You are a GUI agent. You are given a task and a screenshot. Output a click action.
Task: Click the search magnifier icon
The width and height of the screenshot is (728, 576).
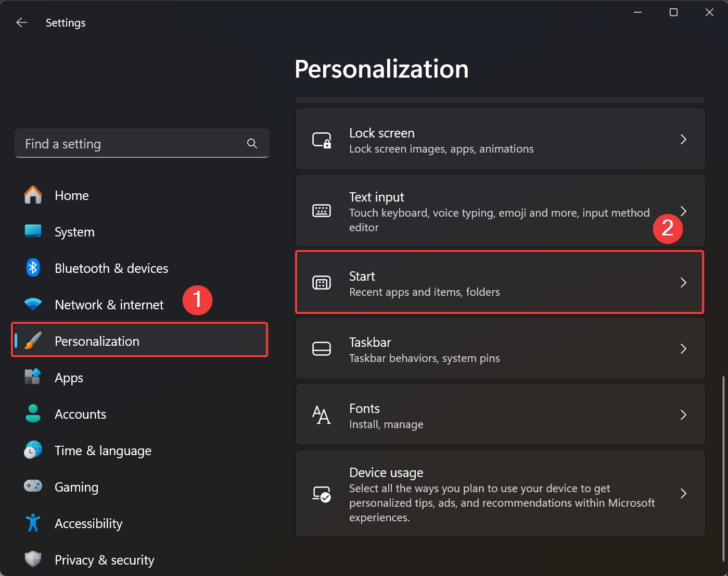[252, 143]
